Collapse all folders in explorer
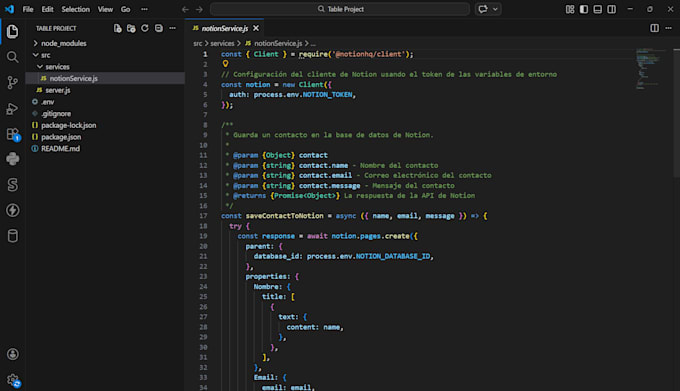The height and width of the screenshot is (391, 680). pos(159,28)
